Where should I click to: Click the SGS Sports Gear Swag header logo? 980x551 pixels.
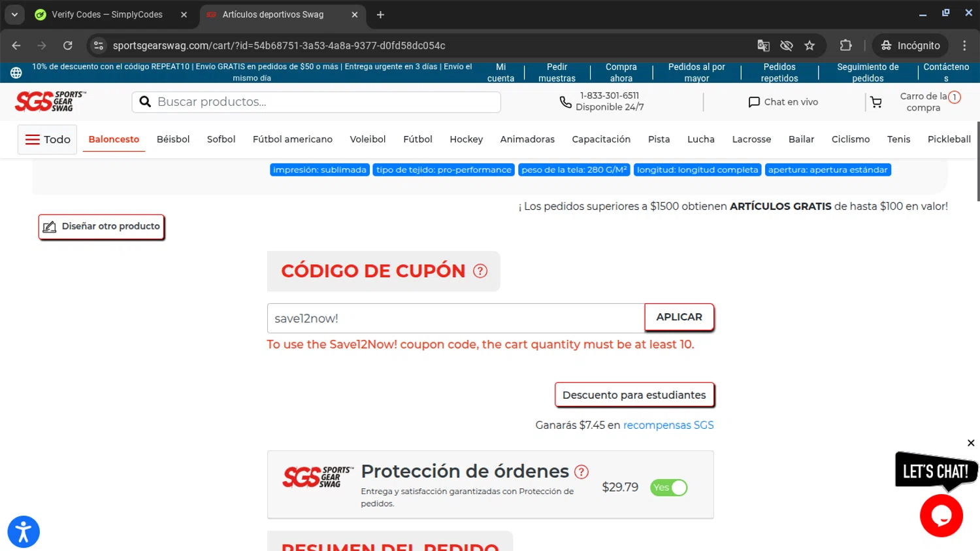pyautogui.click(x=50, y=101)
